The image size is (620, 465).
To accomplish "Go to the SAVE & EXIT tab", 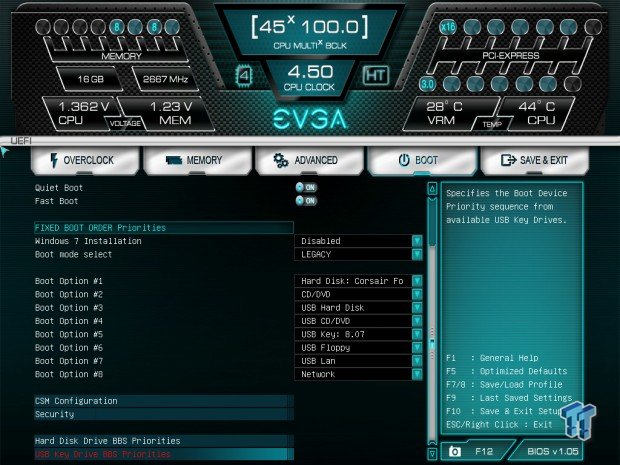I will [x=535, y=160].
